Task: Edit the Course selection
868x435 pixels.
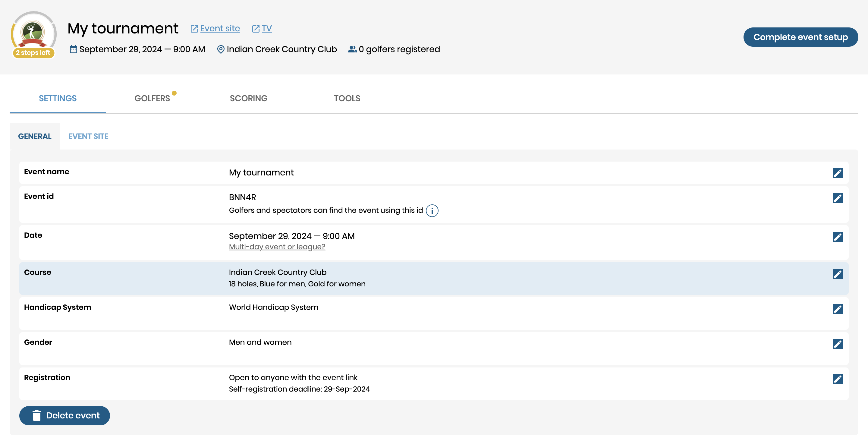Action: [837, 274]
